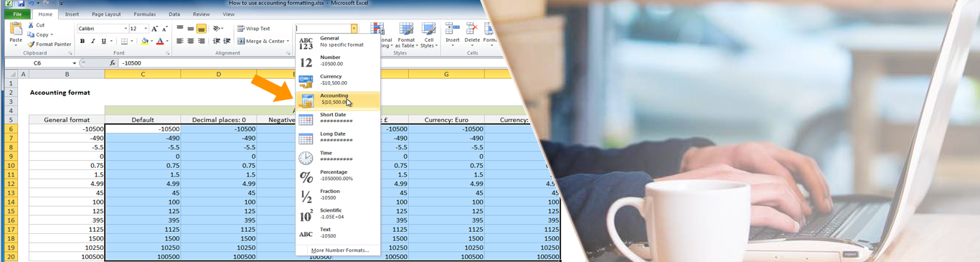Open the Insert cells button
This screenshot has height=262, width=980.
[452, 34]
